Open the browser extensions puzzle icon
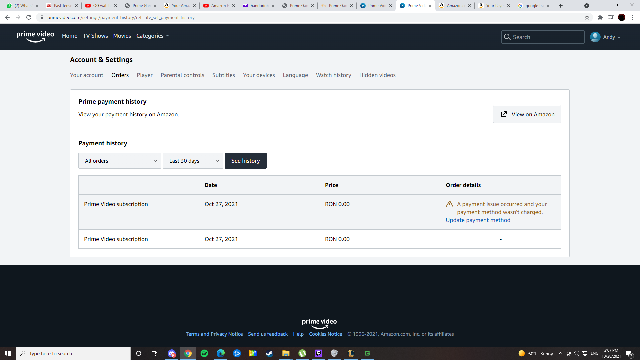This screenshot has height=360, width=644. (600, 17)
